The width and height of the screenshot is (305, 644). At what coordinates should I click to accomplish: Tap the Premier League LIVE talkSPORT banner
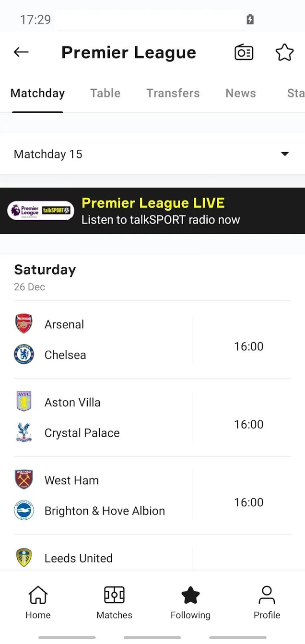click(x=152, y=211)
